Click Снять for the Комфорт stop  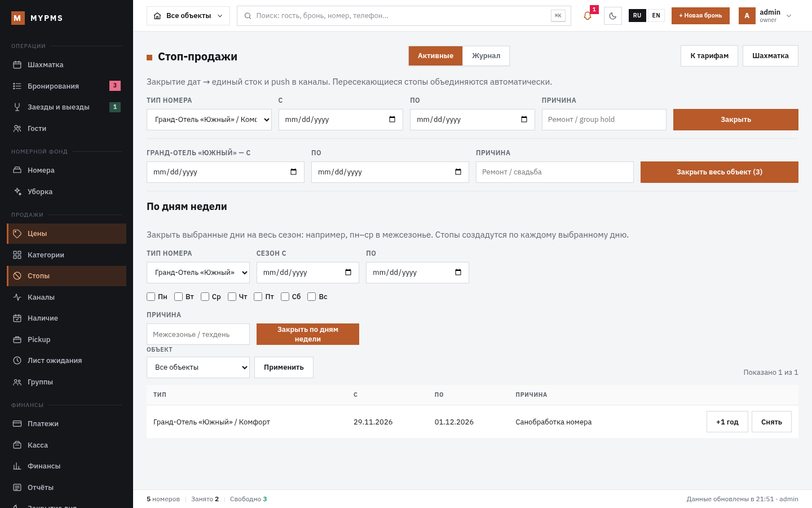click(771, 422)
